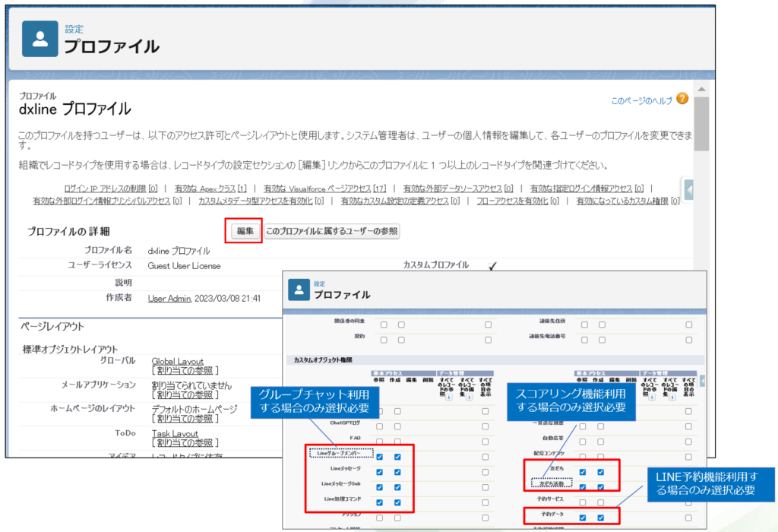Open the 有効な Apex クラス link
The image size is (778, 532).
pos(210,188)
